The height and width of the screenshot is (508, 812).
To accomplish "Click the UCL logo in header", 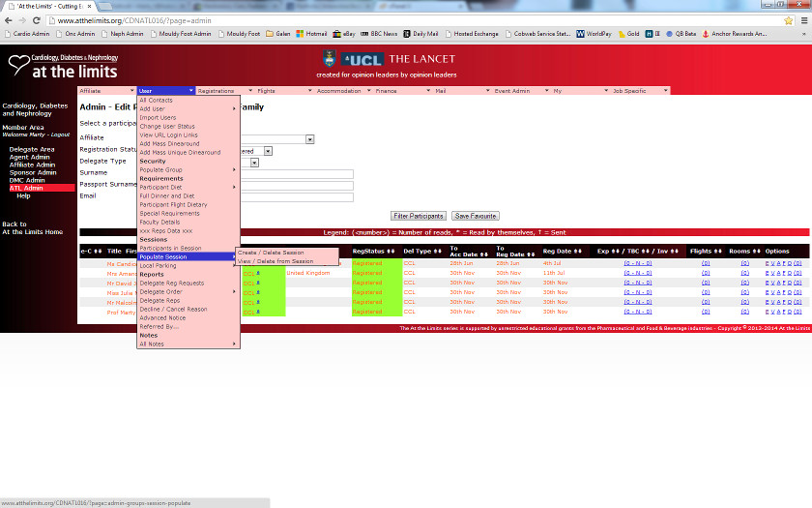I will point(362,60).
